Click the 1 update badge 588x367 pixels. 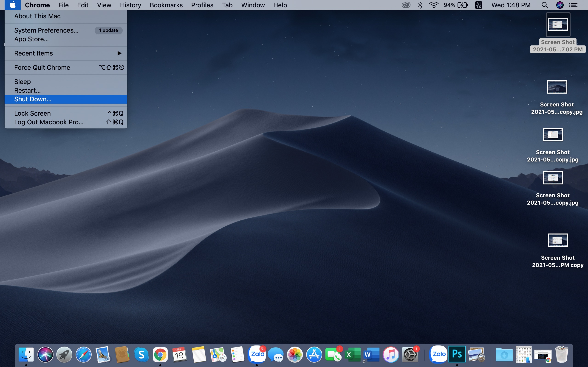[x=108, y=30]
